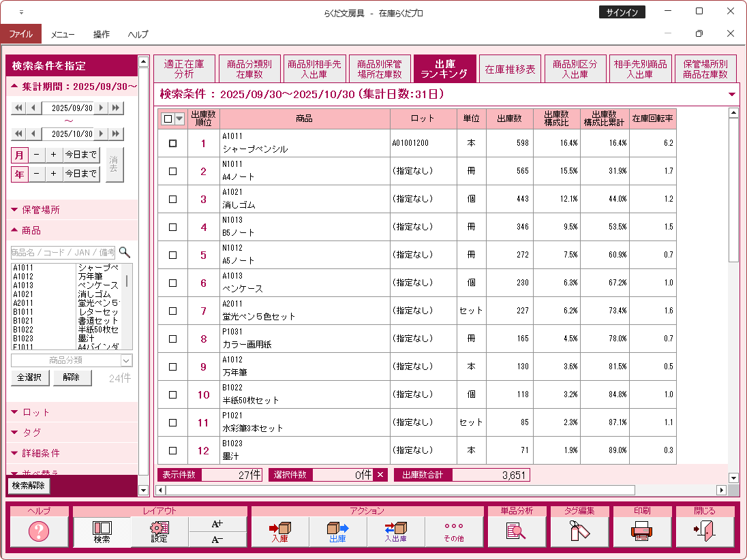Expand the ロット filter section
Image resolution: width=747 pixels, height=560 pixels.
click(36, 412)
